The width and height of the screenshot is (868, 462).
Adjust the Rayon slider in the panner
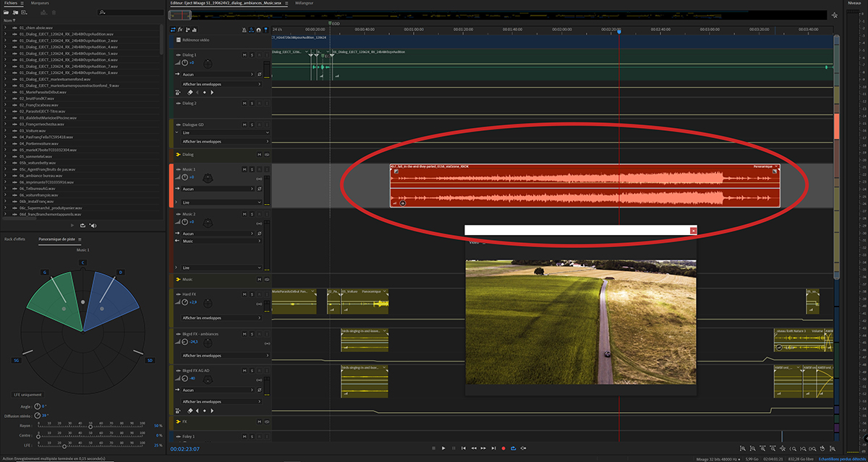click(x=90, y=426)
